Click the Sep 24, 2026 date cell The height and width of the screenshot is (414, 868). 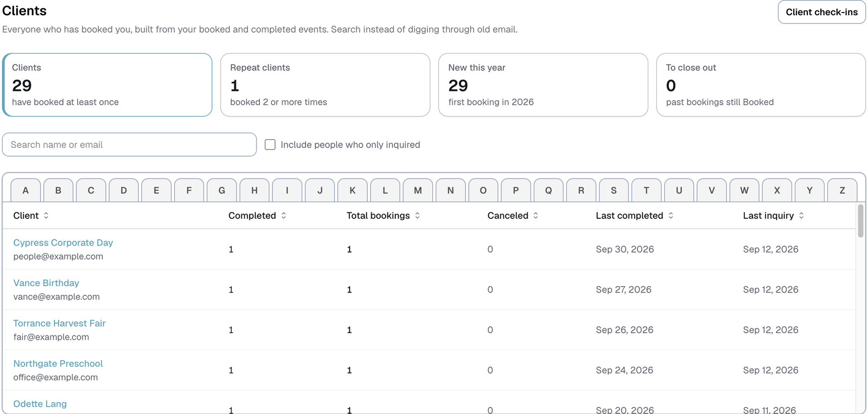(x=624, y=370)
